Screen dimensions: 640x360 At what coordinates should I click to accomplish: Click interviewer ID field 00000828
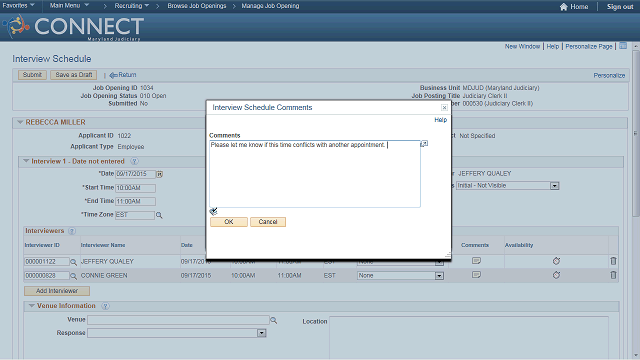point(47,276)
